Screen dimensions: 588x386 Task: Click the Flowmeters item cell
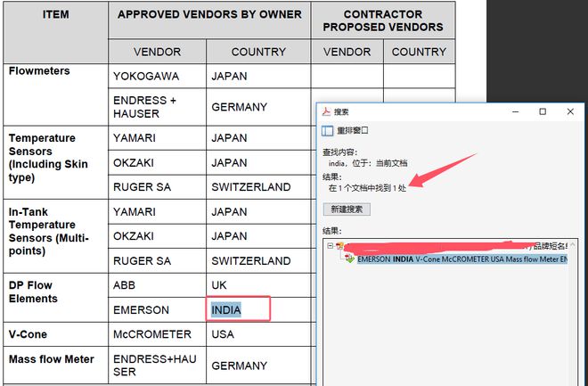pyautogui.click(x=55, y=94)
